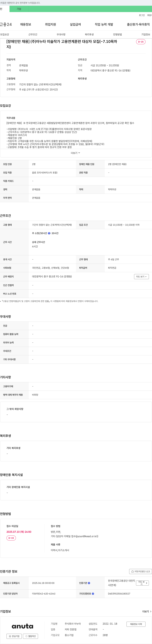The image size is (152, 644).
Task: Jump to the 복리후생 section tab
Action: click(89, 34)
